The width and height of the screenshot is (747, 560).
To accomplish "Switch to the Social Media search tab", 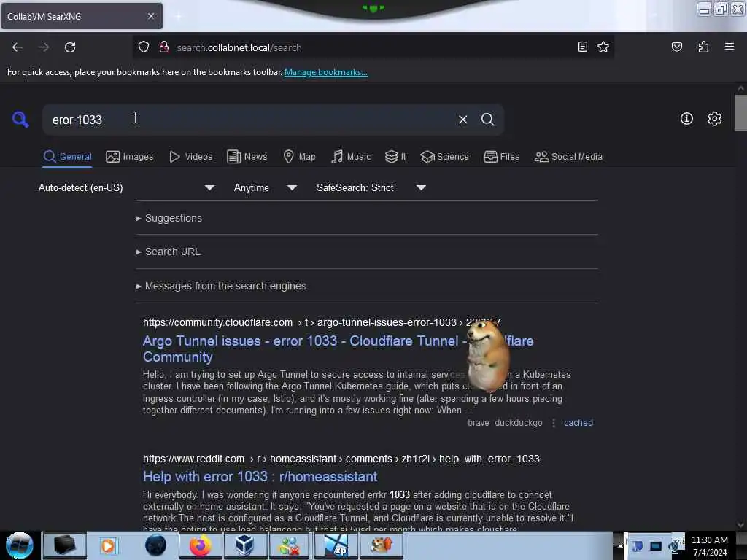I will tap(568, 157).
